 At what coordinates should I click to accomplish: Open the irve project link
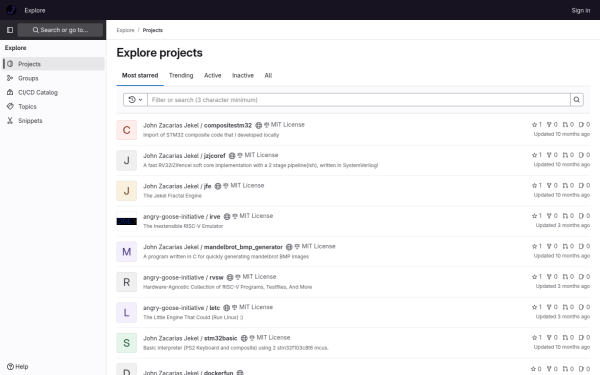(x=182, y=216)
